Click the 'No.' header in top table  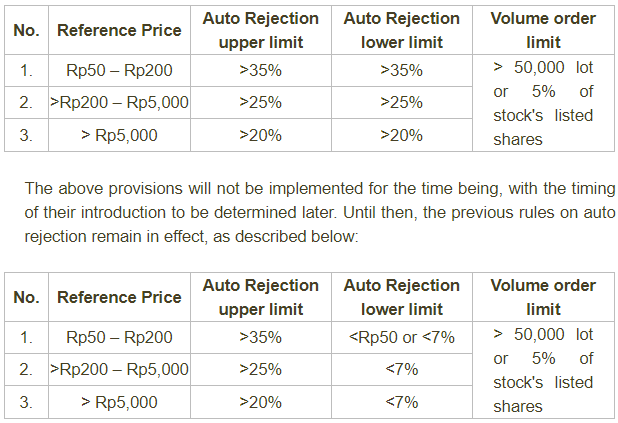(x=27, y=30)
